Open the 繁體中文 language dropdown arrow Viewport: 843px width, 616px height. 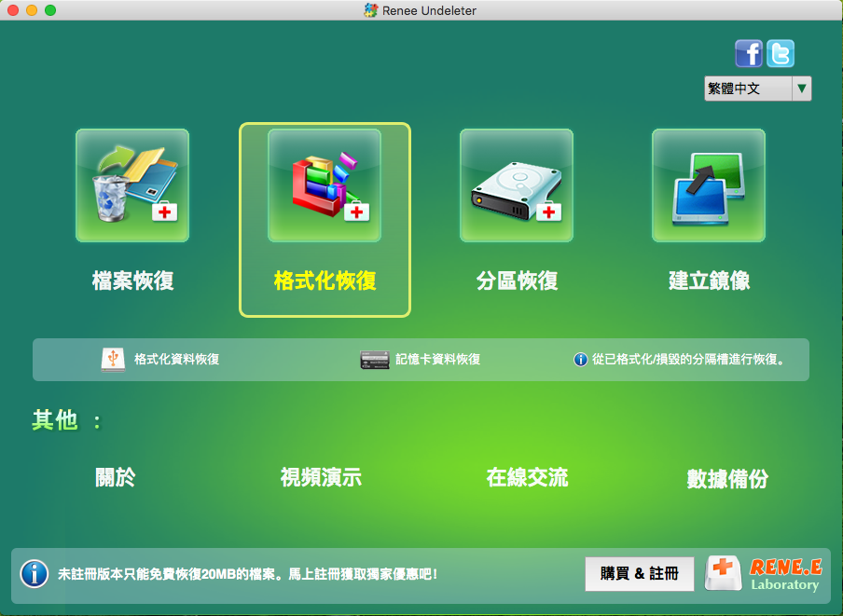(x=801, y=89)
